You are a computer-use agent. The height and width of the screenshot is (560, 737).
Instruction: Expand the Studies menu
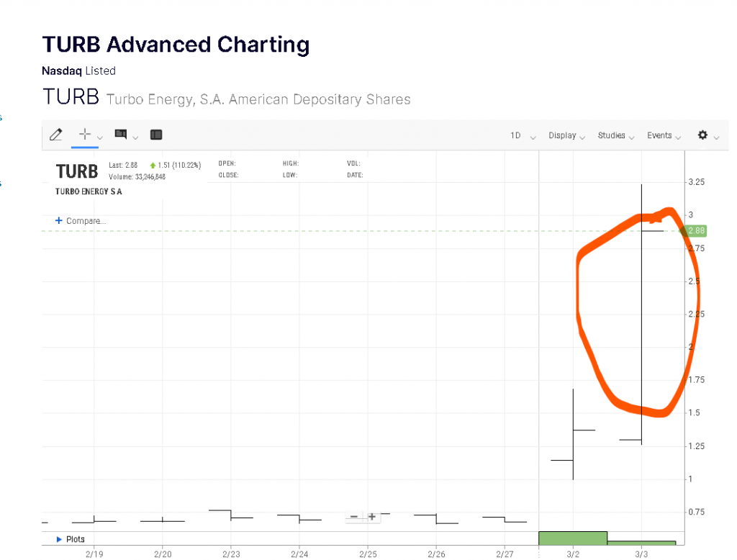pos(615,135)
